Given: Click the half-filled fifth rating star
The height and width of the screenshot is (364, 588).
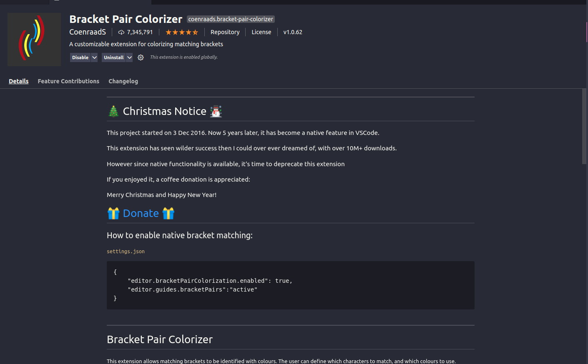Looking at the screenshot, I should pos(195,32).
